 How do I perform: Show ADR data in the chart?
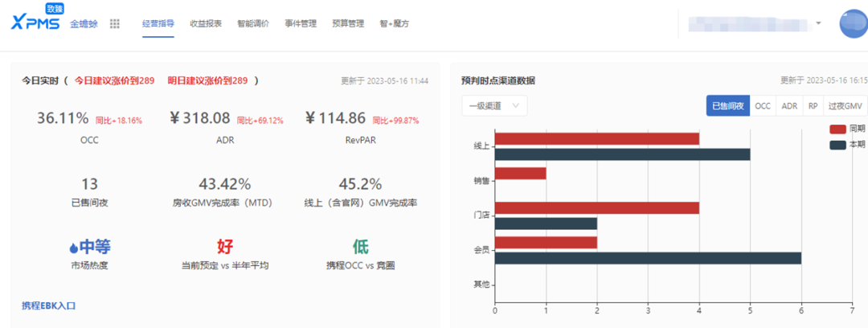click(789, 105)
